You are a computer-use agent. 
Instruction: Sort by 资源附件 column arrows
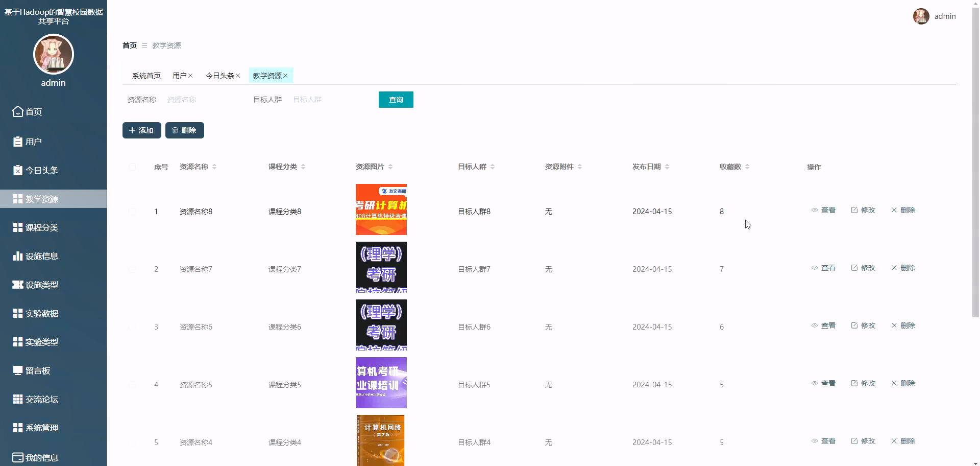point(580,167)
